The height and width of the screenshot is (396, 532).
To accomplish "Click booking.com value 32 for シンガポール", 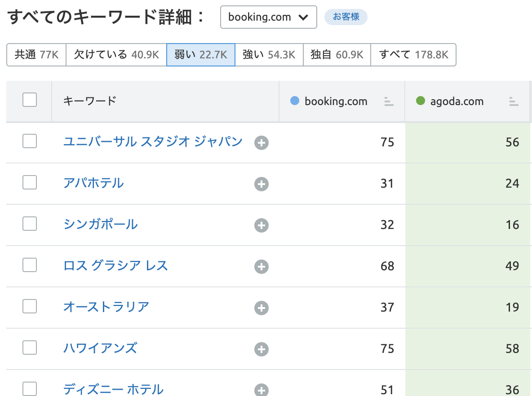I will 387,225.
